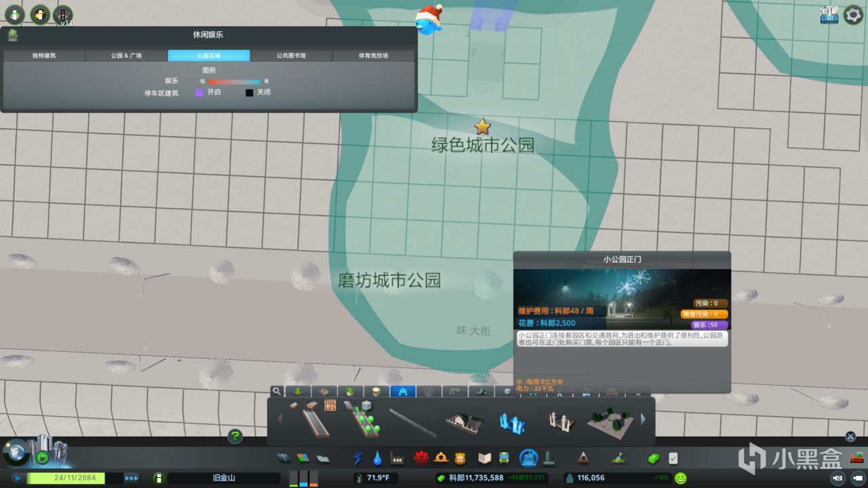This screenshot has height=488, width=868.
Task: Open the Police badge menu
Action: point(460,459)
